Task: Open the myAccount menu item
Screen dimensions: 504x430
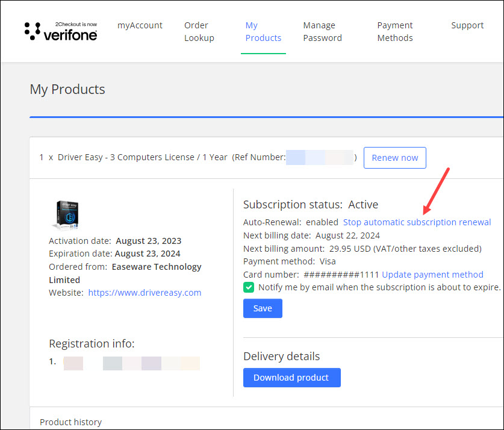Action: (x=140, y=25)
